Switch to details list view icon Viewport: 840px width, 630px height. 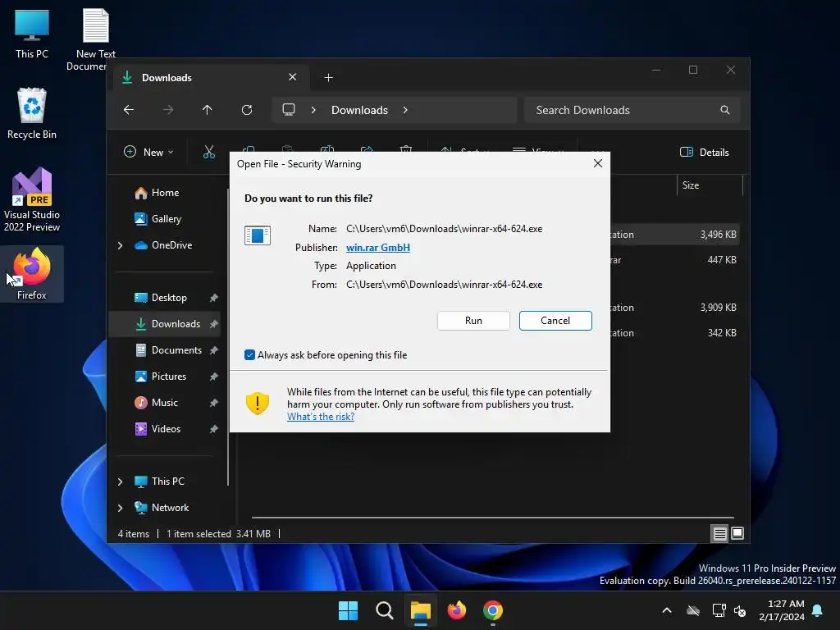tap(719, 533)
